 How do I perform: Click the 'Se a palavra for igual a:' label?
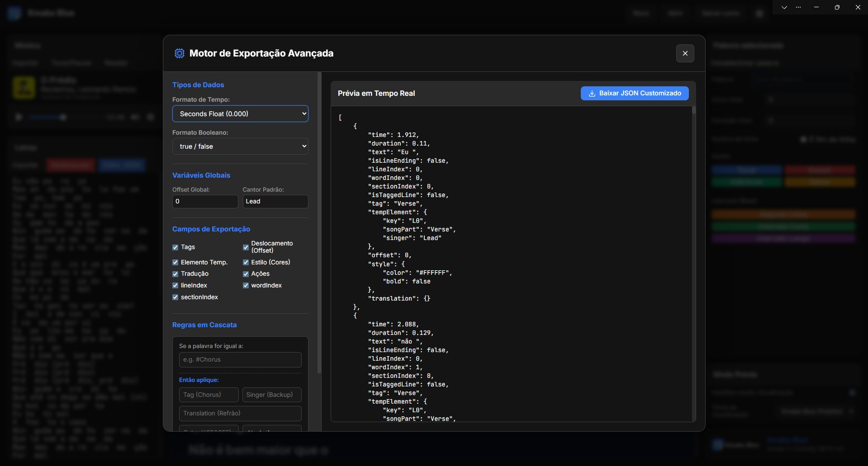click(211, 346)
